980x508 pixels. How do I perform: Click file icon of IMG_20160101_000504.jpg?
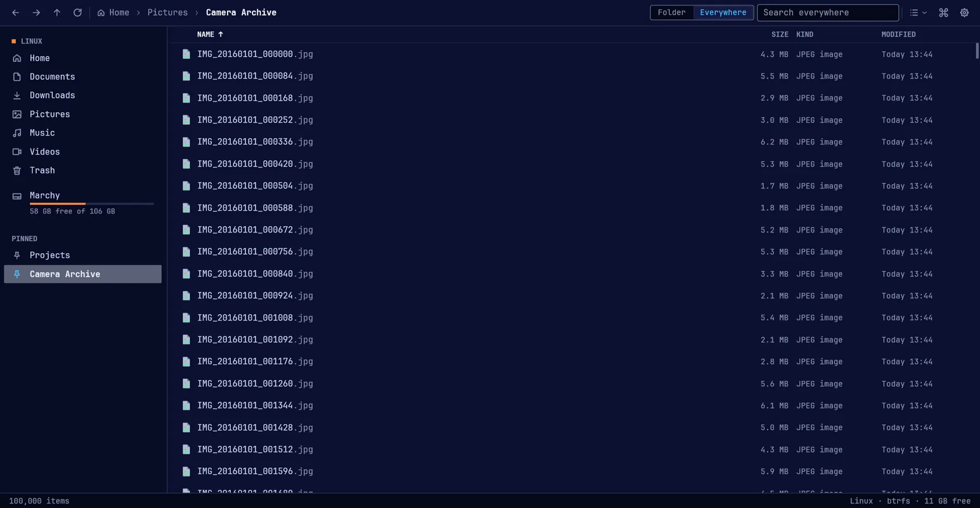pyautogui.click(x=186, y=186)
